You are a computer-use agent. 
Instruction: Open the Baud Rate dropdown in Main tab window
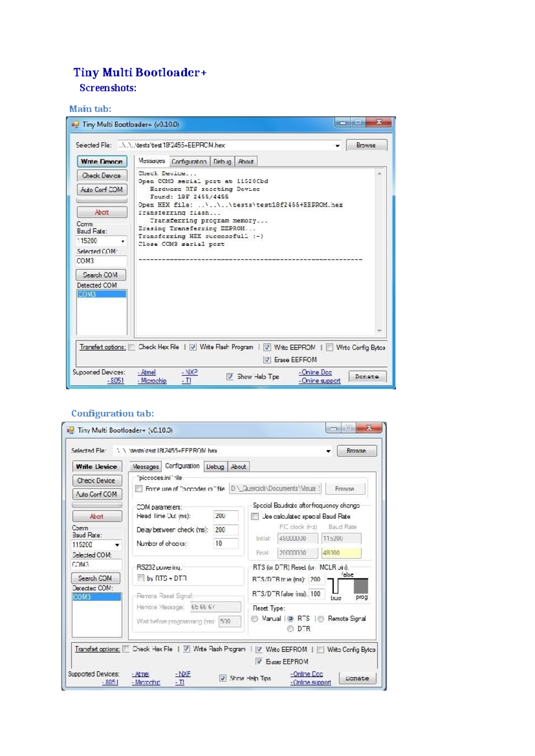pyautogui.click(x=123, y=241)
